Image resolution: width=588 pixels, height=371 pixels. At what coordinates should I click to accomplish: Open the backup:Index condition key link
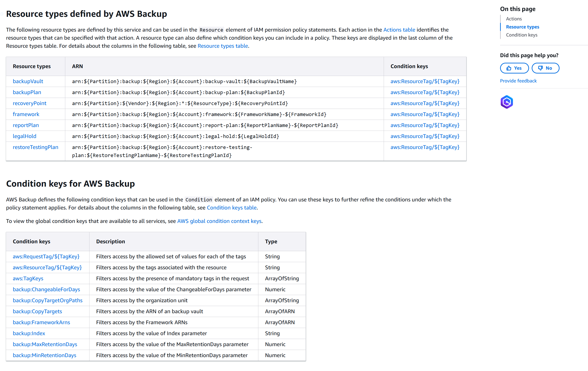pyautogui.click(x=29, y=333)
